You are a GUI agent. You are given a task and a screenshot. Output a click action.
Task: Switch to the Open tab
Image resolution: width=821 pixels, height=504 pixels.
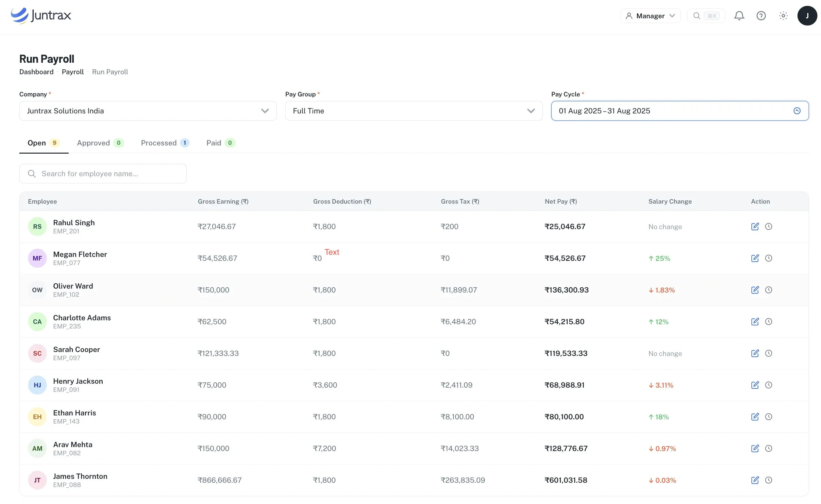(44, 143)
